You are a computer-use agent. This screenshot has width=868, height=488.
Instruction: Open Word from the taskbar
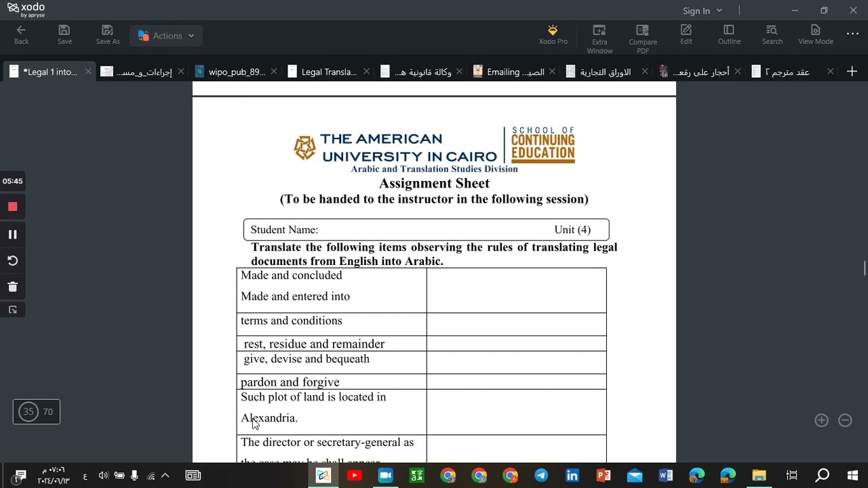[x=666, y=476]
